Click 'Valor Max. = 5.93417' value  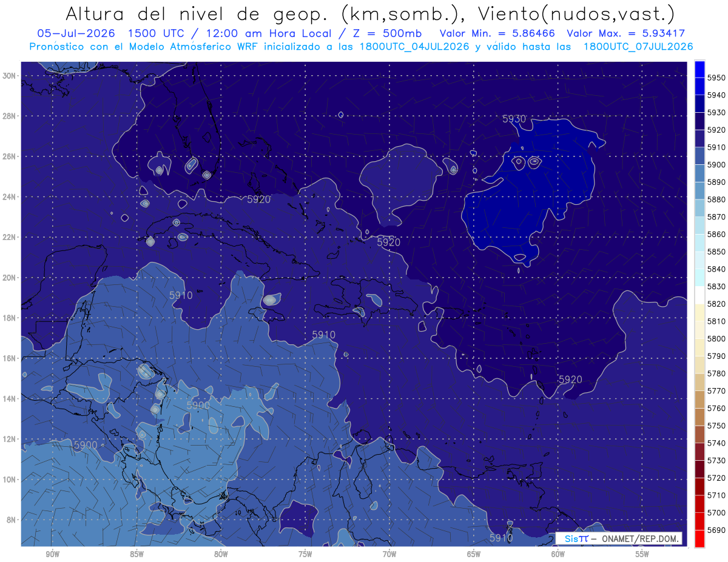[625, 34]
